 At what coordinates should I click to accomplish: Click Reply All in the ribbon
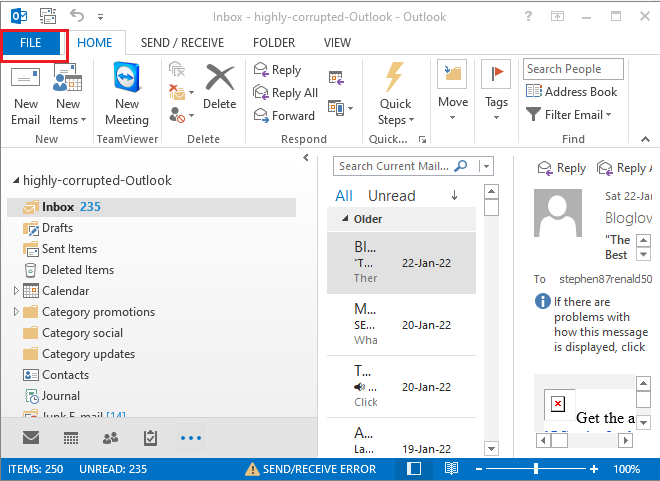tap(285, 93)
